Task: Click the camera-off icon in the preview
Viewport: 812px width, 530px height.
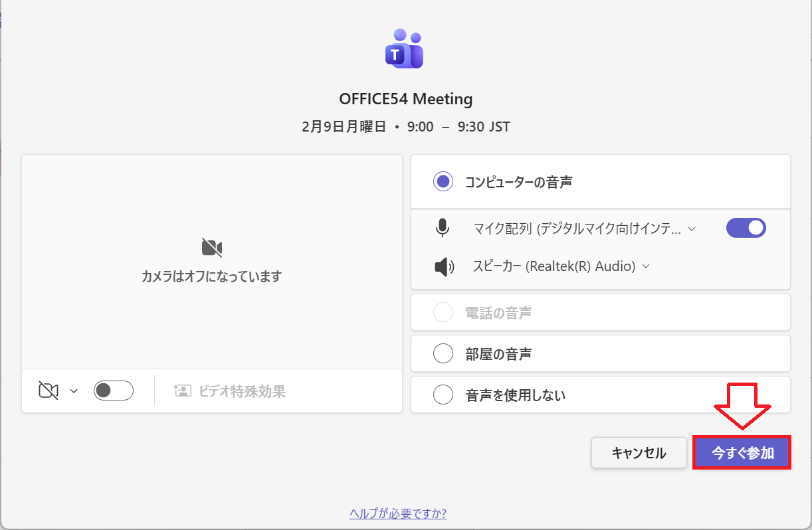Action: [x=211, y=248]
